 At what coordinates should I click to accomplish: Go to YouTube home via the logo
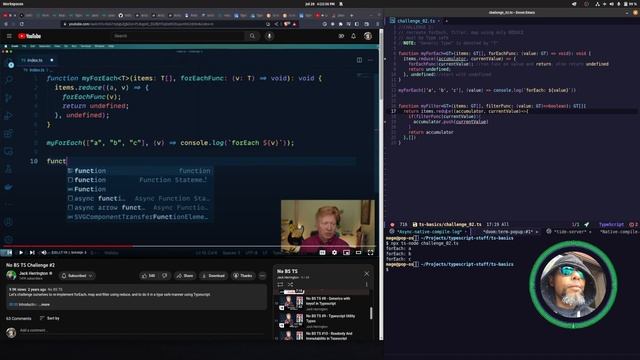point(29,36)
